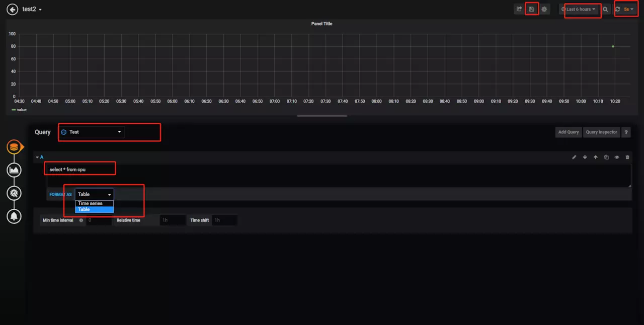Duplicate query A with copy icon
The width and height of the screenshot is (644, 325).
[606, 157]
